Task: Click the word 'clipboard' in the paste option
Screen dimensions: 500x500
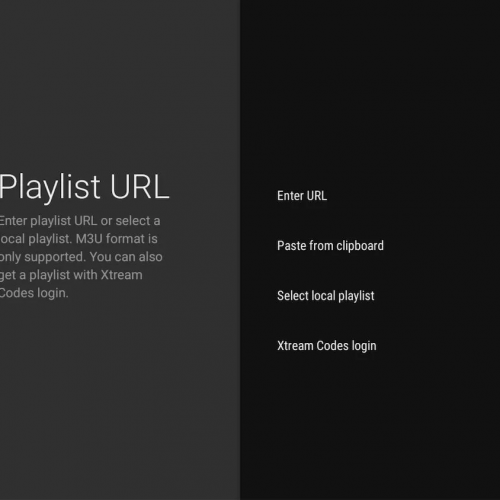Action: (360, 246)
